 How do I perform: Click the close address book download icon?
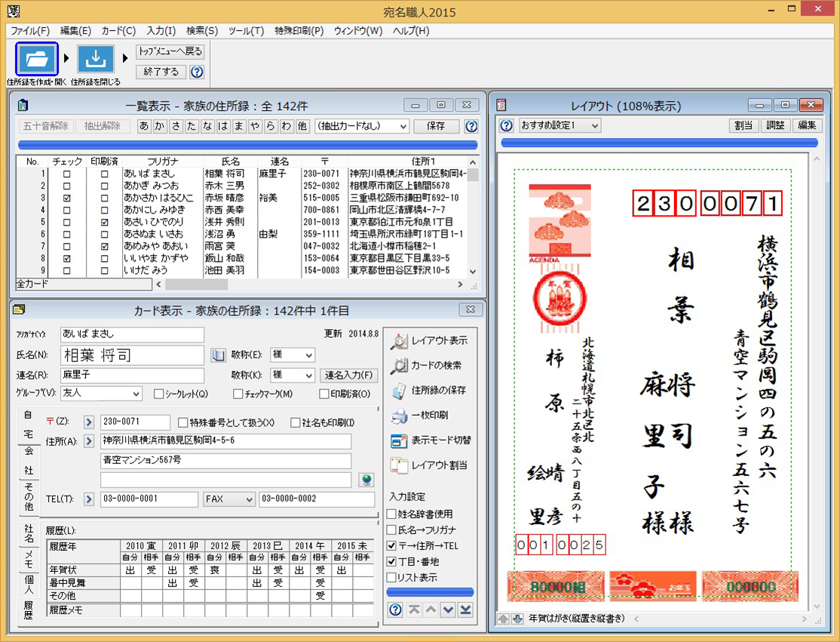point(95,58)
